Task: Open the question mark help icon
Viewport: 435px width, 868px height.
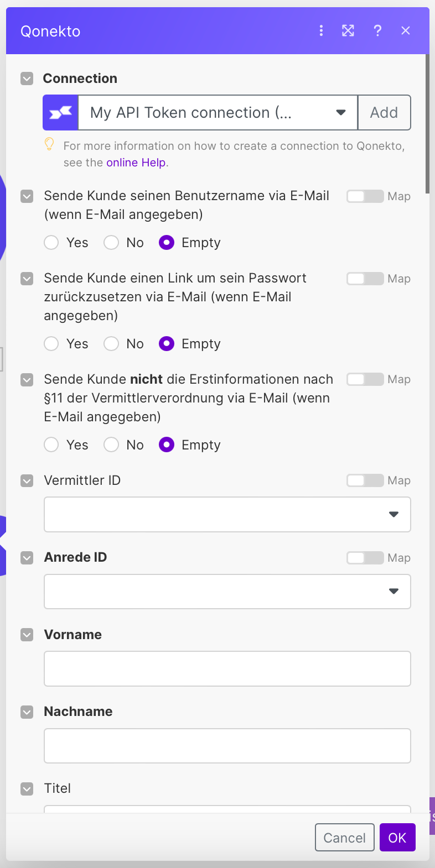Action: pyautogui.click(x=377, y=31)
